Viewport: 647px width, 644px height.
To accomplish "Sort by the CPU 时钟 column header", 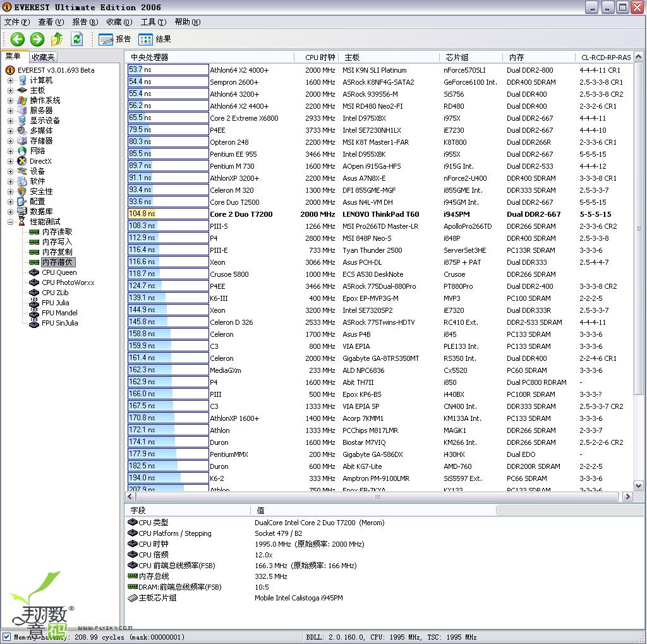I will point(316,58).
